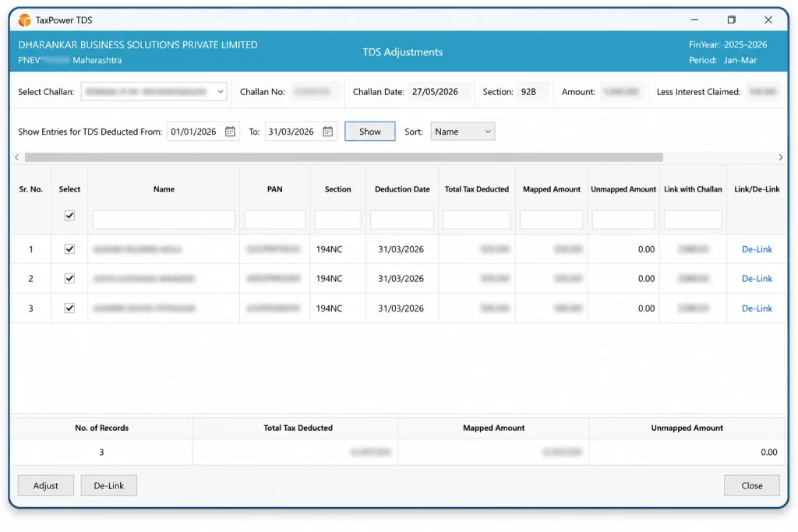Screen dimensions: 798x532
Task: Click the PAN column header
Action: (x=275, y=189)
